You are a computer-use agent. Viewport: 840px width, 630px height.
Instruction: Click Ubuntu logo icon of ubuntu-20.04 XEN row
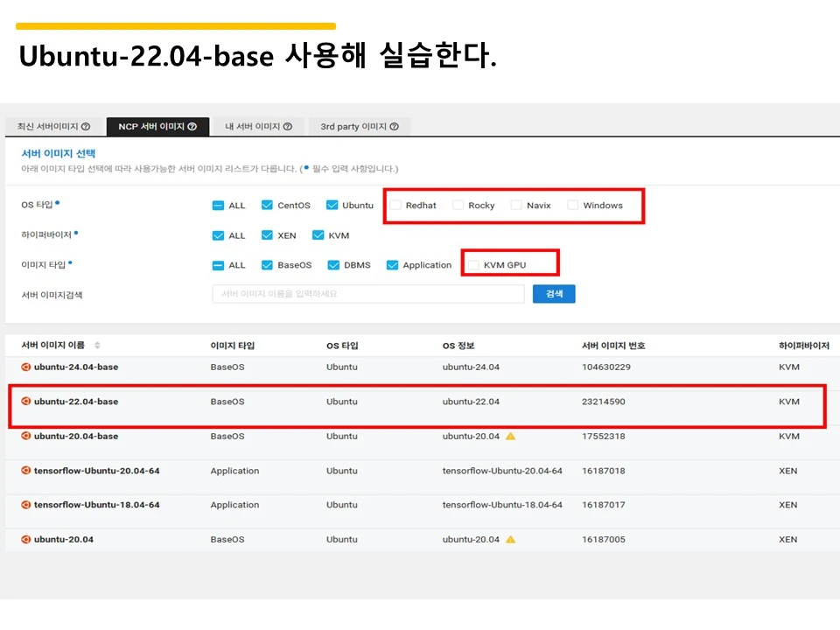(x=25, y=540)
